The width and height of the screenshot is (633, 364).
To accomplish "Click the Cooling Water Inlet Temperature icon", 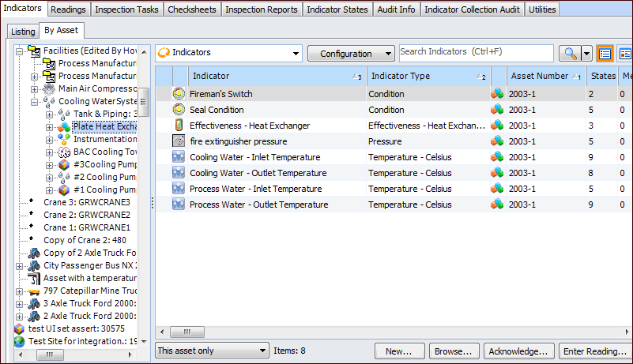I will click(178, 157).
